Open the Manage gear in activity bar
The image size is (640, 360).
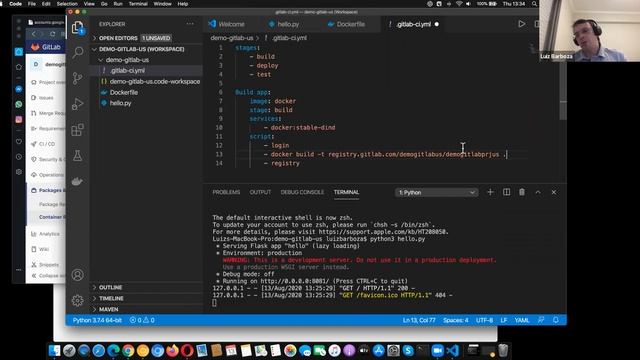[77, 300]
